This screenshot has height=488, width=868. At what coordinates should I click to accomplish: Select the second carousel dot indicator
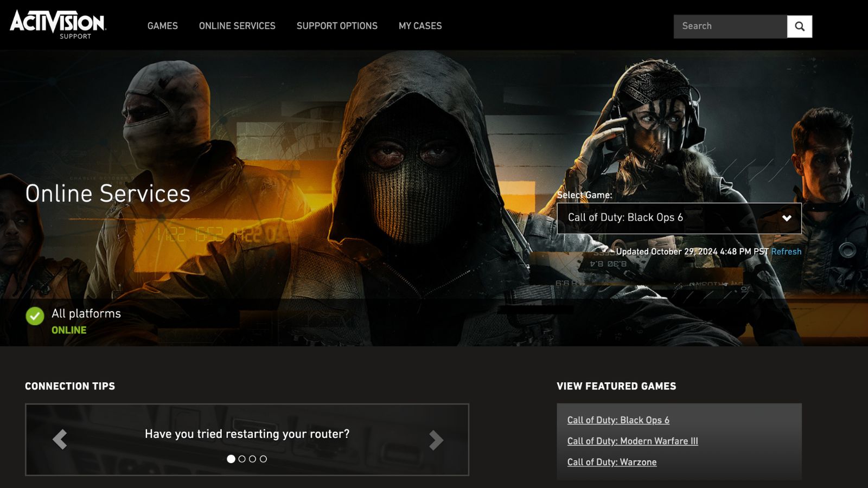[242, 459]
